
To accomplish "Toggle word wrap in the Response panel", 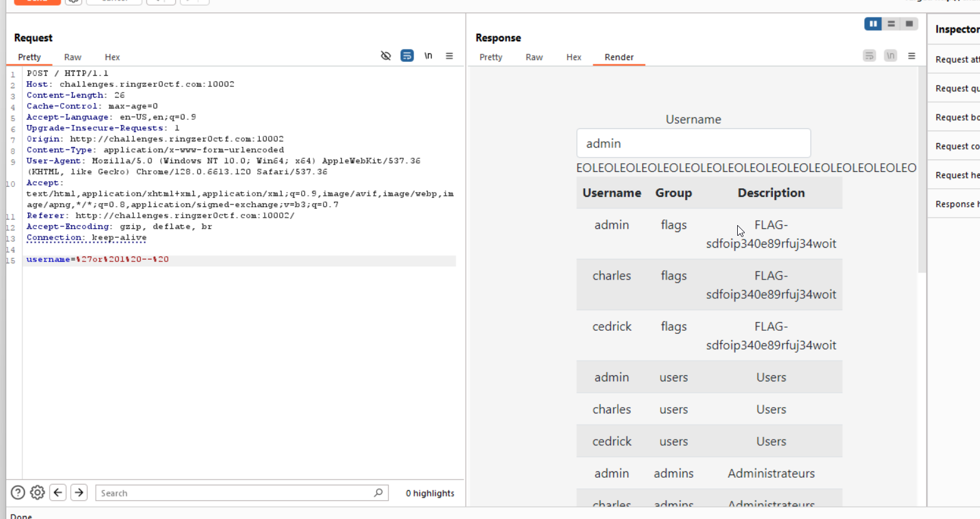I will [x=869, y=56].
